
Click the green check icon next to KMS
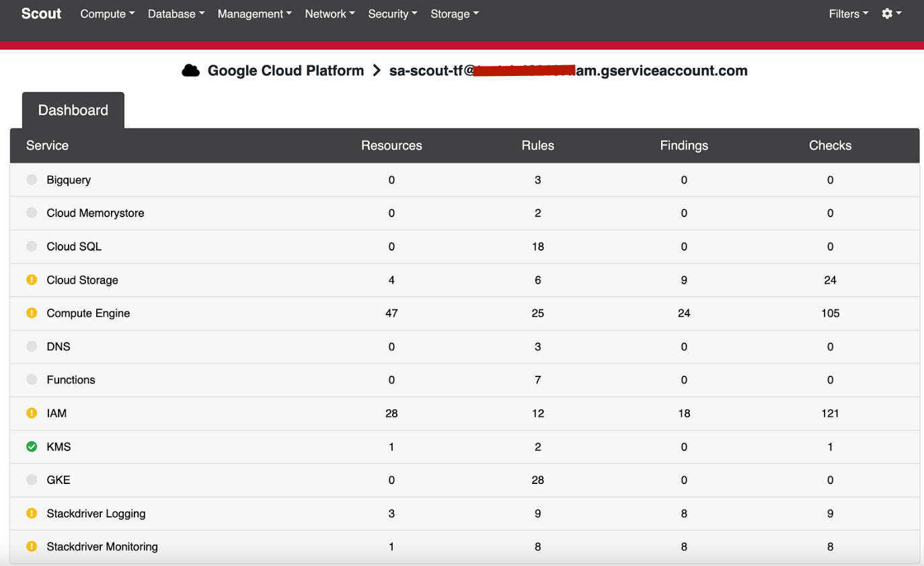tap(32, 446)
